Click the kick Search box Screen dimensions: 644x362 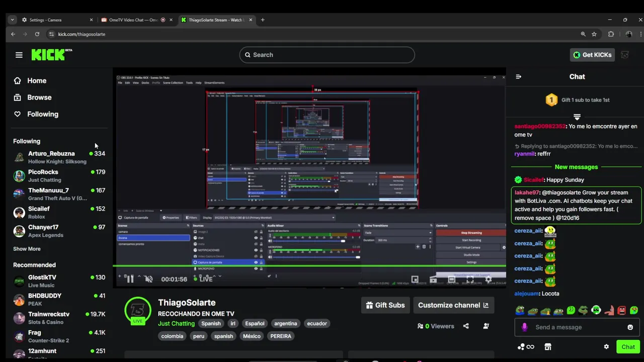327,55
